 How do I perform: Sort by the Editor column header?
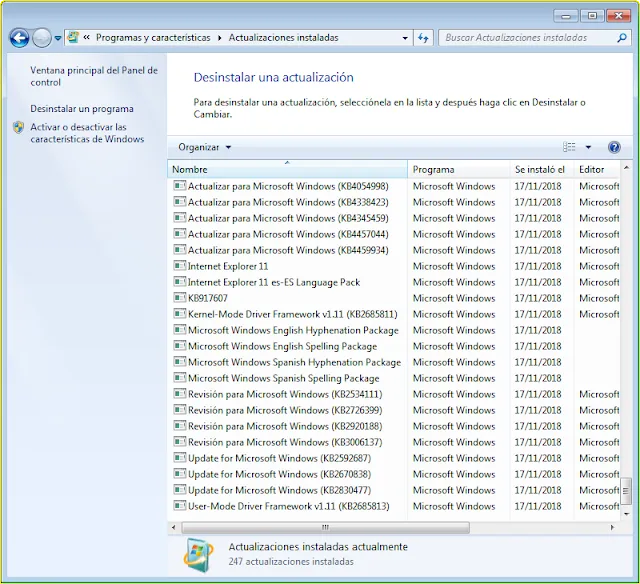click(597, 169)
